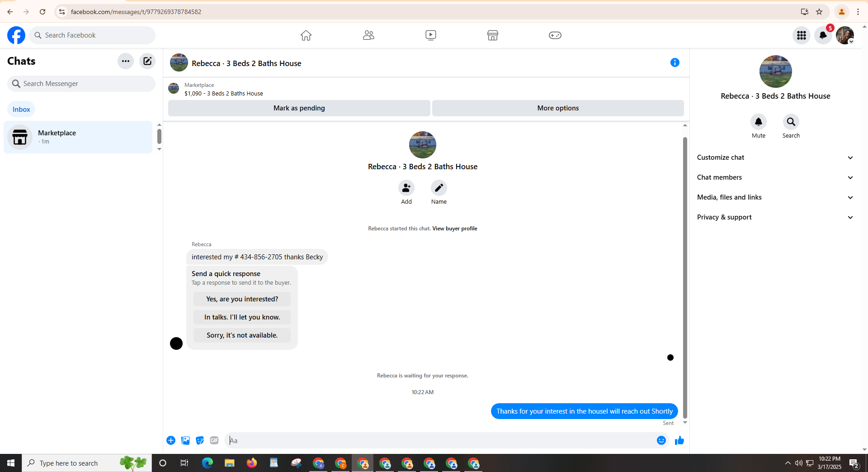
Task: Choose a sticker with the sticker icon
Action: pos(200,440)
